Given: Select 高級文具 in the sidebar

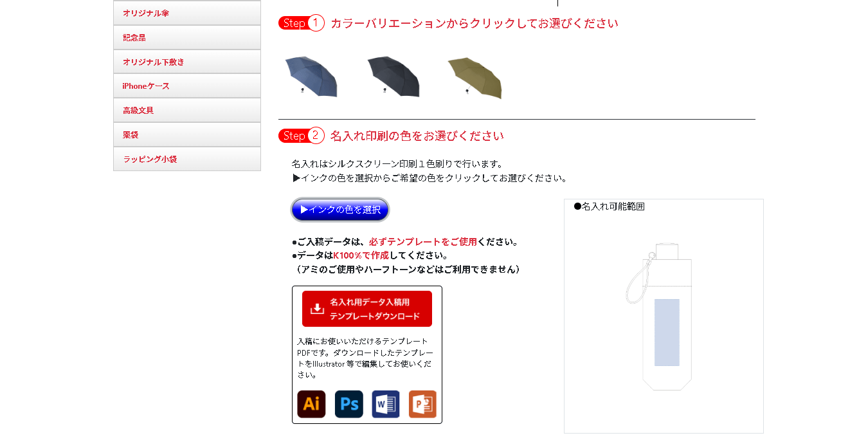Looking at the screenshot, I should [187, 110].
